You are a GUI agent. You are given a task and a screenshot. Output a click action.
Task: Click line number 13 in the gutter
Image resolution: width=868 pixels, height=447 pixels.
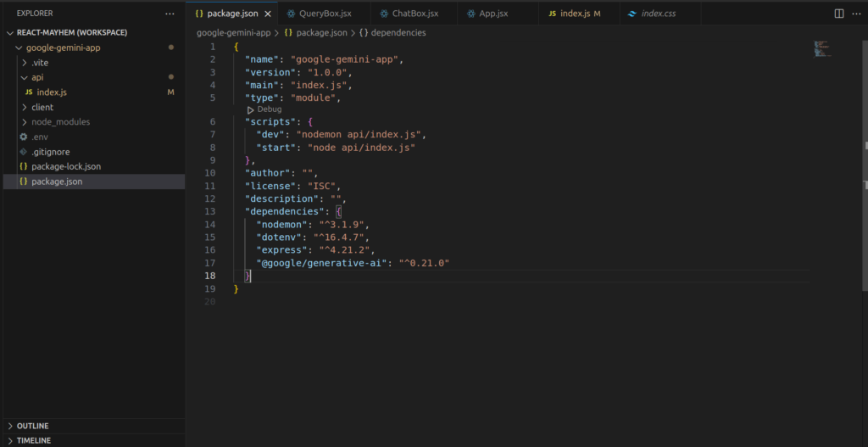tap(210, 211)
